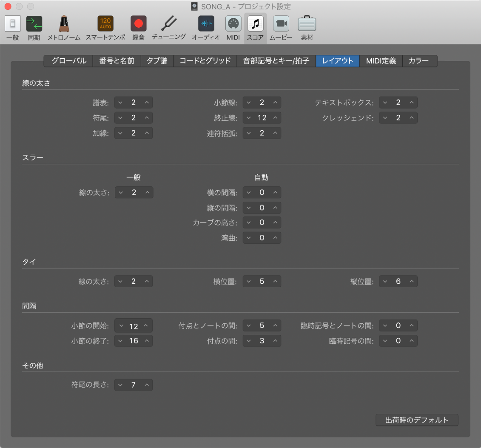Decrease the 符尾の長さ value
Screen dimensions: 481x448
[120, 385]
